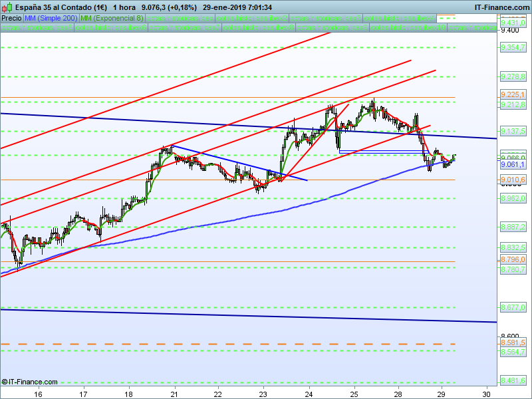The image size is (532, 399).
Task: Click the candlestick chart icon beside España 35
Action: [7, 7]
